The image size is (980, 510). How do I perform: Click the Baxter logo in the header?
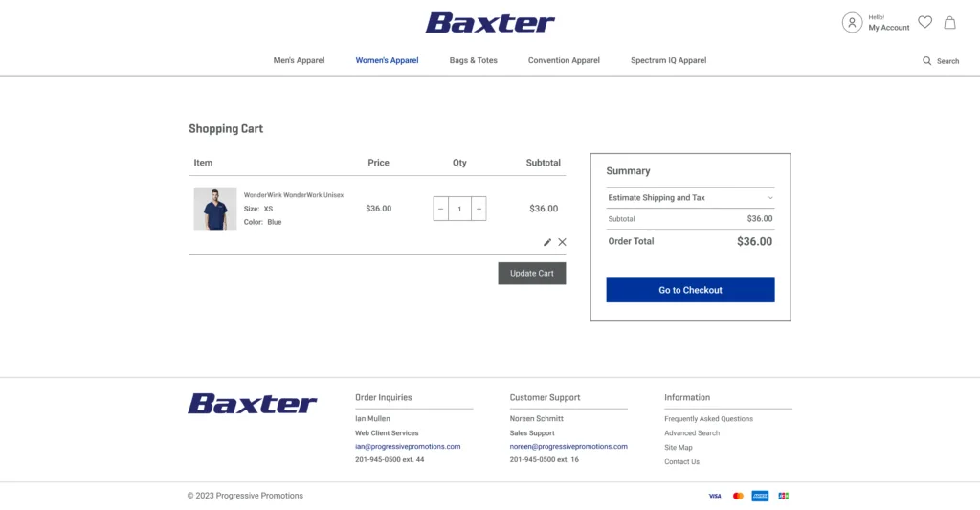[x=490, y=23]
